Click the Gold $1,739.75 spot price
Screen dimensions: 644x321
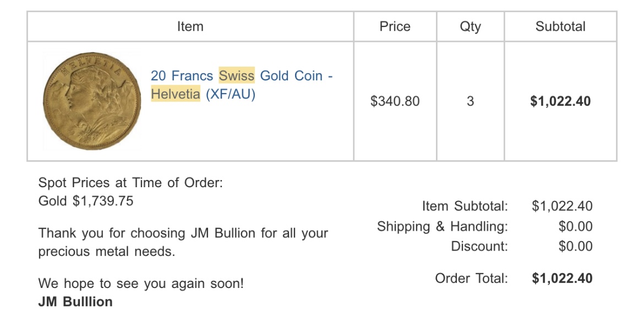86,201
